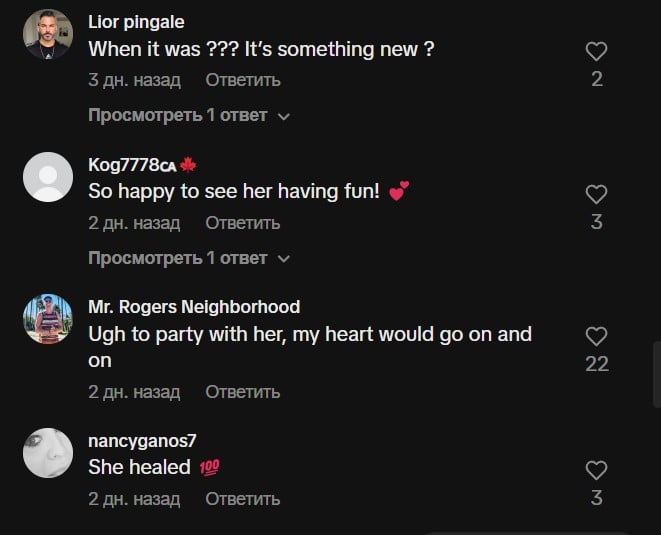The width and height of the screenshot is (661, 535).
Task: Click Ответить under nancyganos7's comment
Action: coord(243,499)
